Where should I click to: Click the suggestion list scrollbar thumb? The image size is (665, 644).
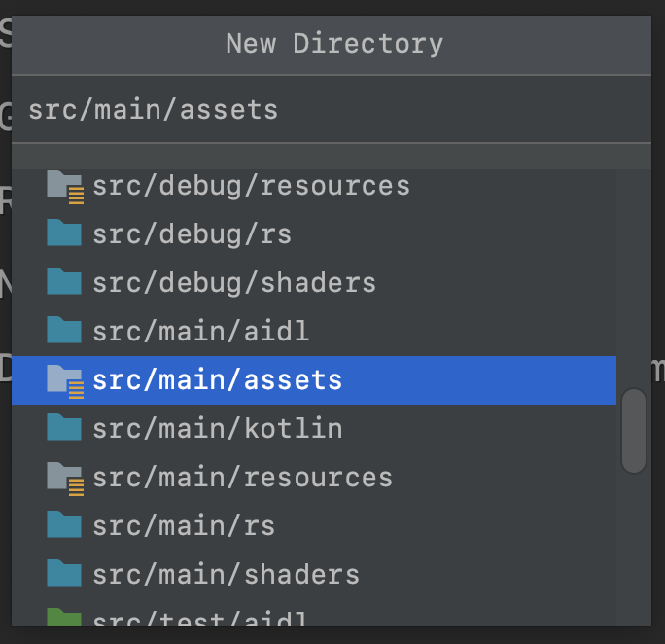point(634,430)
